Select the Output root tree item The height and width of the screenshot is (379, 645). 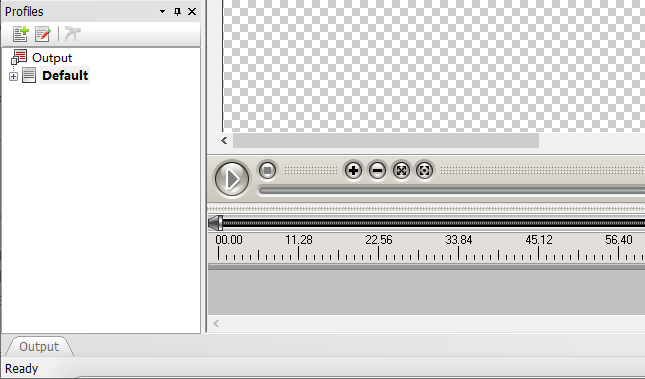[52, 58]
